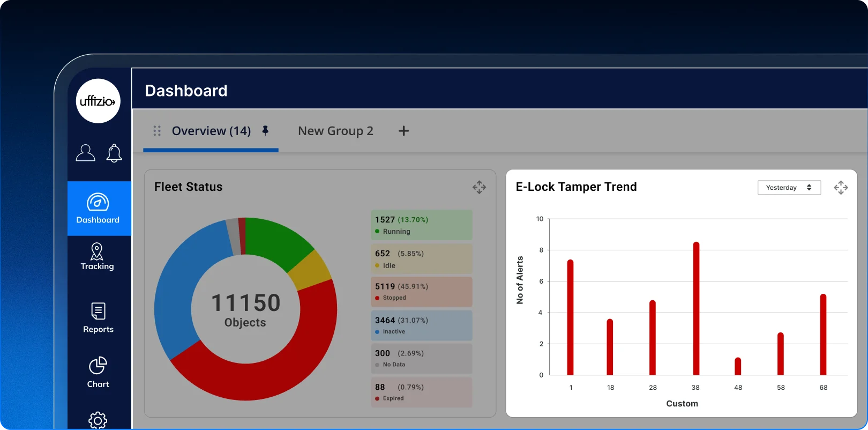Screen dimensions: 868x430
Task: Select the Stopped status card
Action: click(422, 292)
